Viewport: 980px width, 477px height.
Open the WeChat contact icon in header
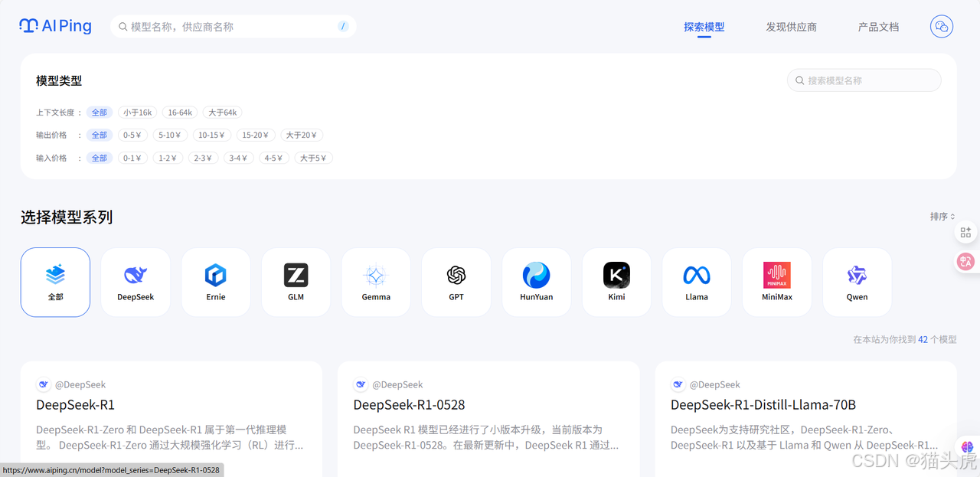(942, 27)
